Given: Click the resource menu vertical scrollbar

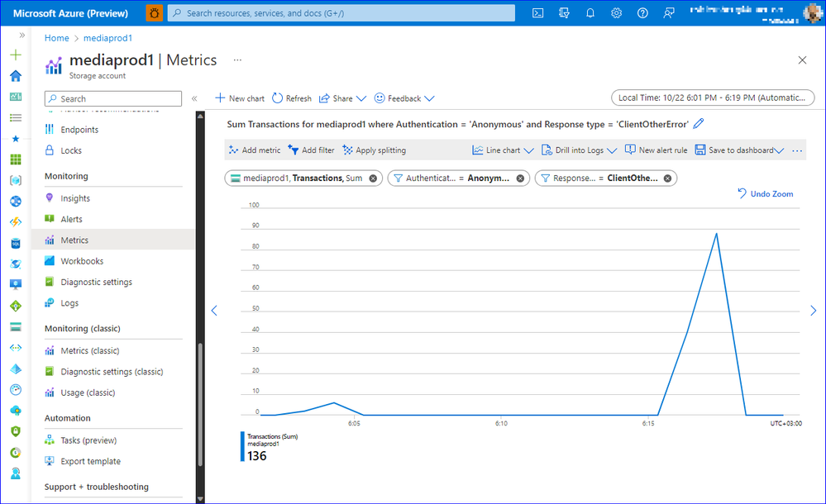Looking at the screenshot, I should pos(200,405).
